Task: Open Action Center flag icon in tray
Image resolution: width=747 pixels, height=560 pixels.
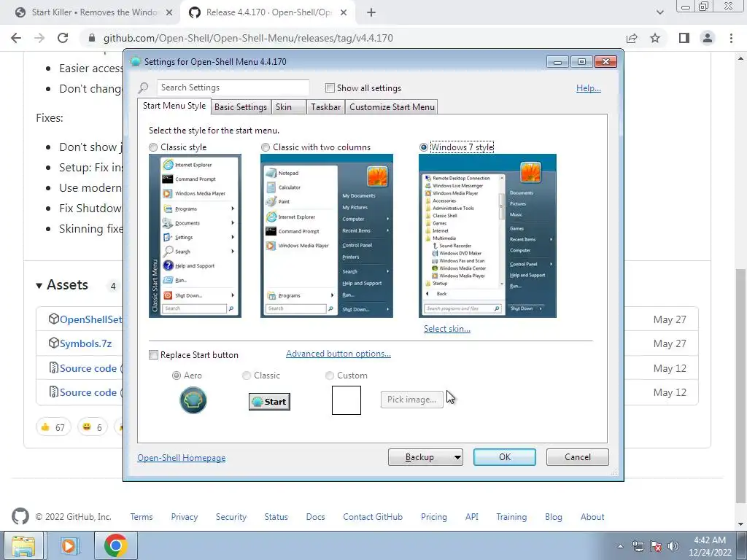Action: (656, 547)
